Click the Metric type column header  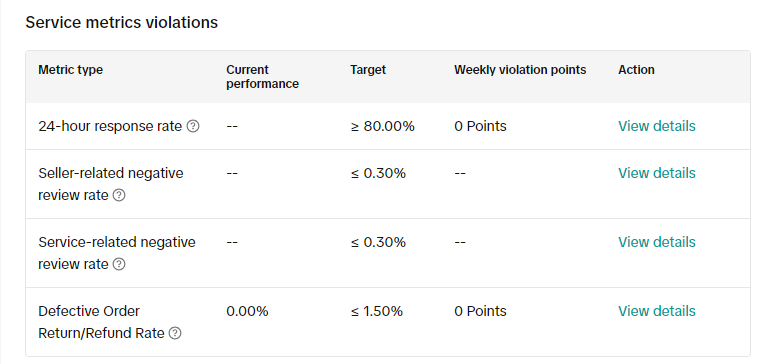coord(71,70)
